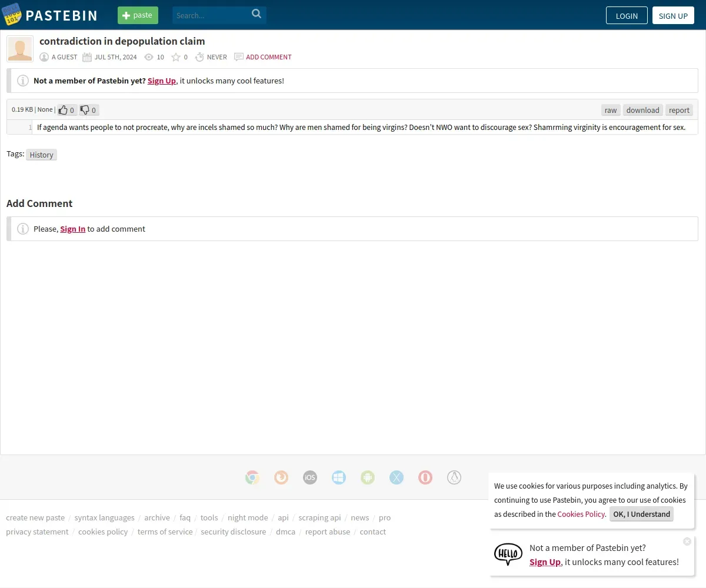Report this paste
This screenshot has height=588, width=706.
[679, 110]
